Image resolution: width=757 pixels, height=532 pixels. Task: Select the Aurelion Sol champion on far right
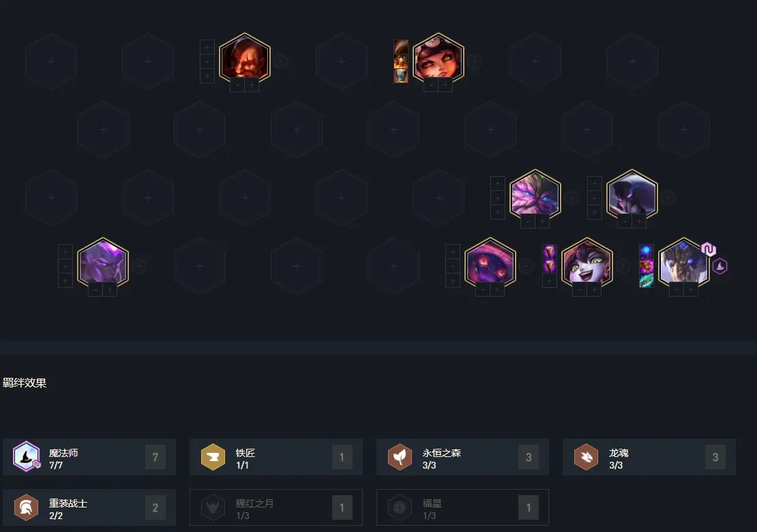683,263
